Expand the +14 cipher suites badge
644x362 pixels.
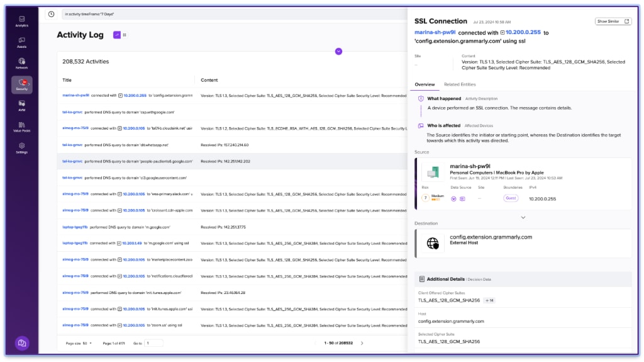tap(489, 301)
